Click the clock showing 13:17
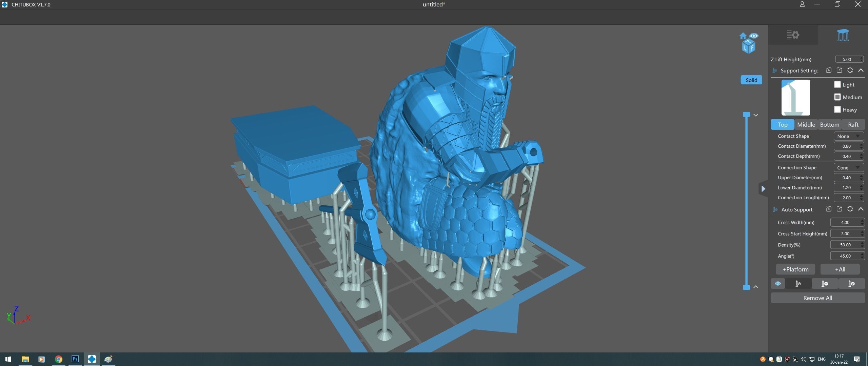This screenshot has height=366, width=868. [839, 356]
